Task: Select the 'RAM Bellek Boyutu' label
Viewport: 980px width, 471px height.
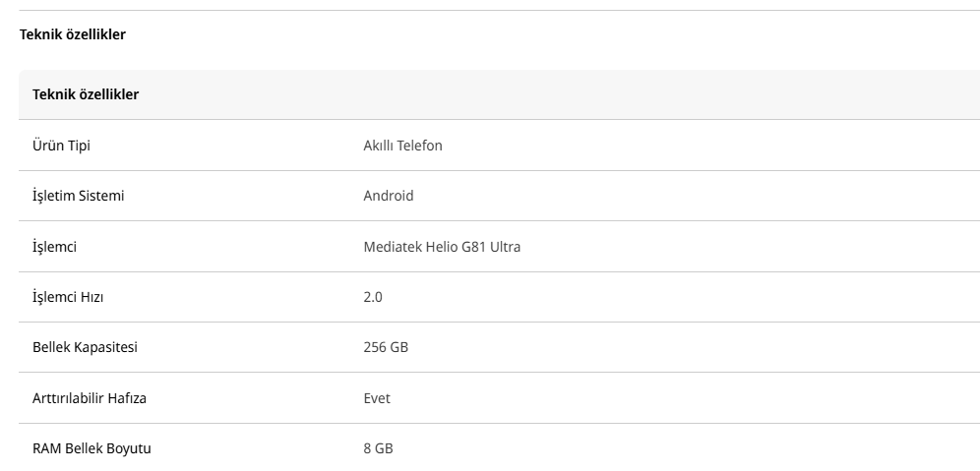Action: 92,448
